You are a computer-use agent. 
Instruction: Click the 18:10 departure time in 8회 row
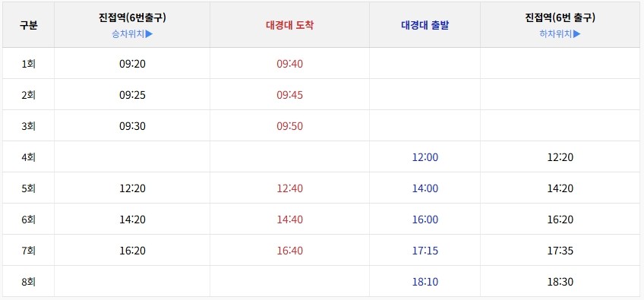(425, 282)
